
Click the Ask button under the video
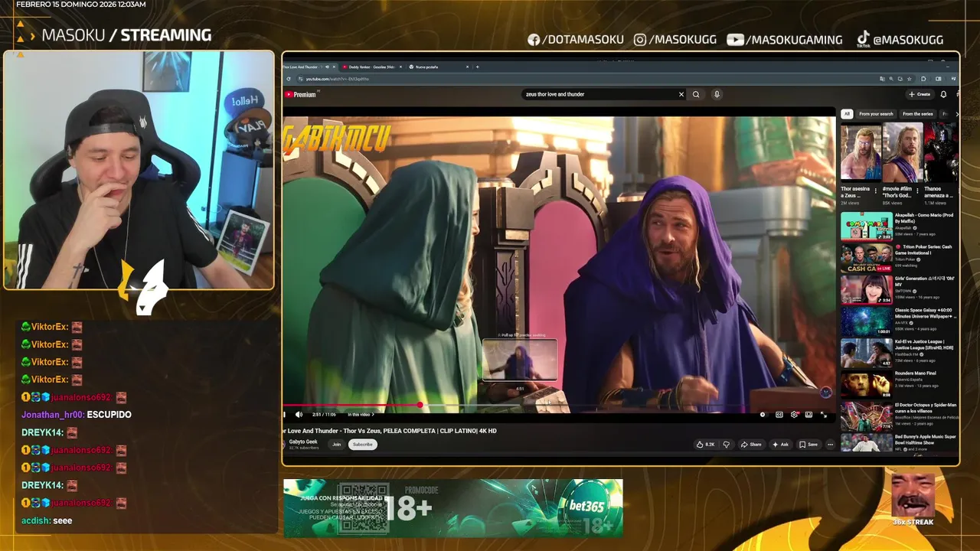pyautogui.click(x=780, y=445)
